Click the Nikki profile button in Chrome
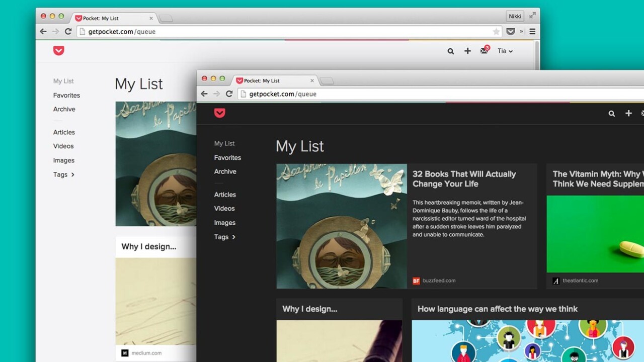 [515, 16]
